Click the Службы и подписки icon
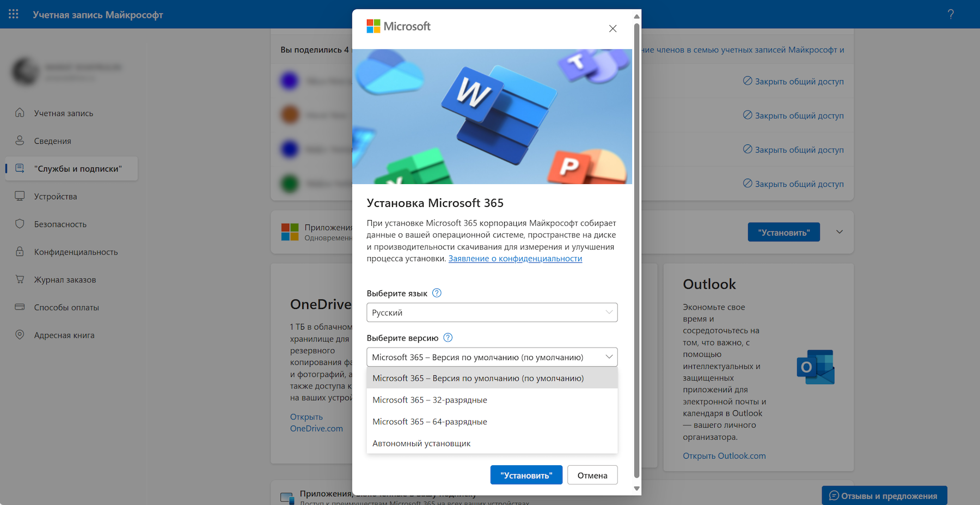The image size is (980, 505). (x=20, y=168)
